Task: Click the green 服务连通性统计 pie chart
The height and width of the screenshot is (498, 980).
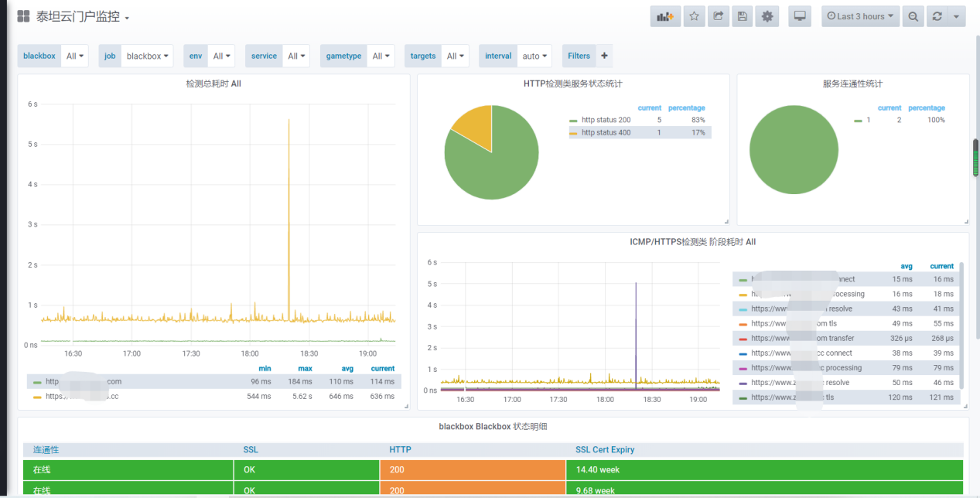Action: 794,150
